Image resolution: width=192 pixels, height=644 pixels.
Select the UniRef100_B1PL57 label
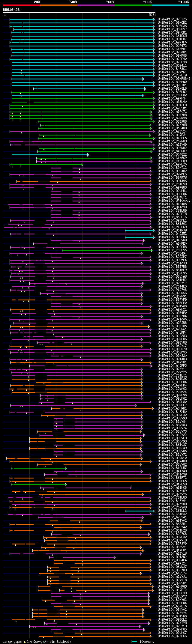point(172,468)
